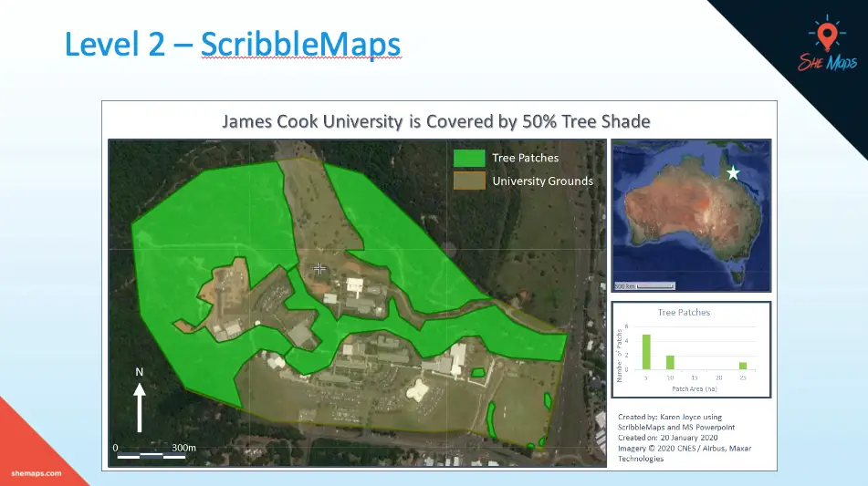Click the chart bar at 25 ha

pyautogui.click(x=743, y=366)
